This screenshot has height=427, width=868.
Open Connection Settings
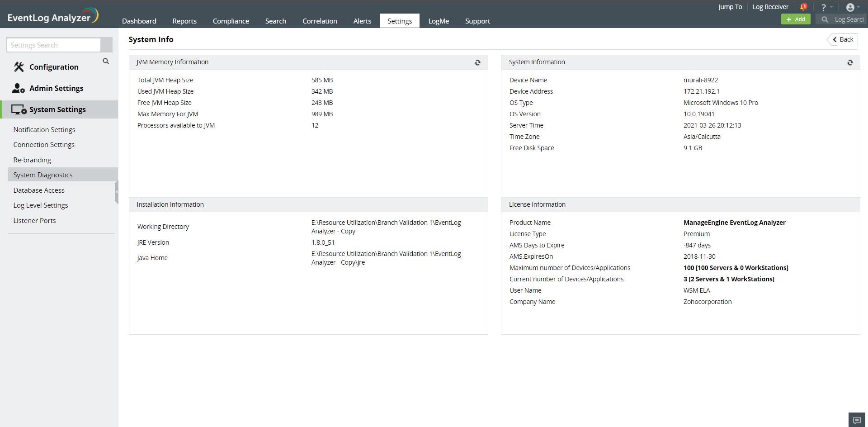44,145
